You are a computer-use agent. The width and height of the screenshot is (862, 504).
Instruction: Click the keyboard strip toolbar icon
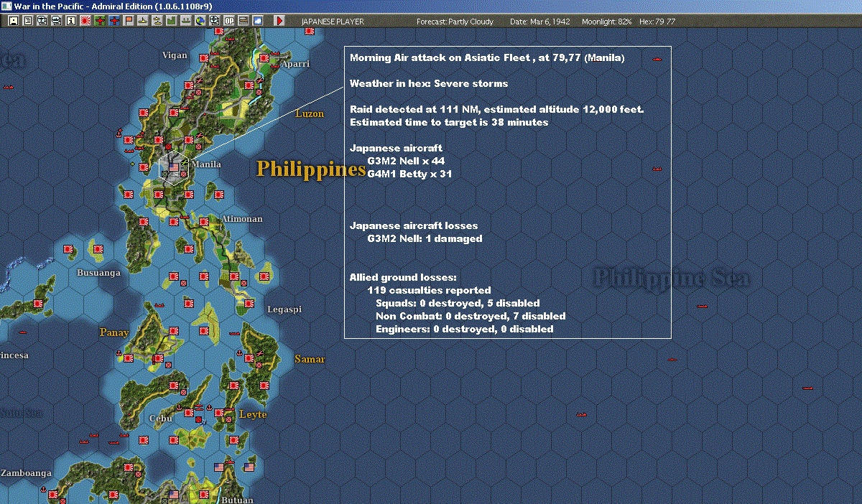[x=243, y=22]
